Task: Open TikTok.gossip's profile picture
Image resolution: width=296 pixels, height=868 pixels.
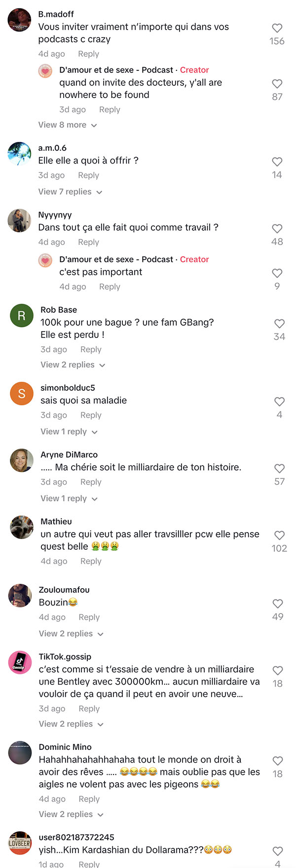Action: click(20, 662)
